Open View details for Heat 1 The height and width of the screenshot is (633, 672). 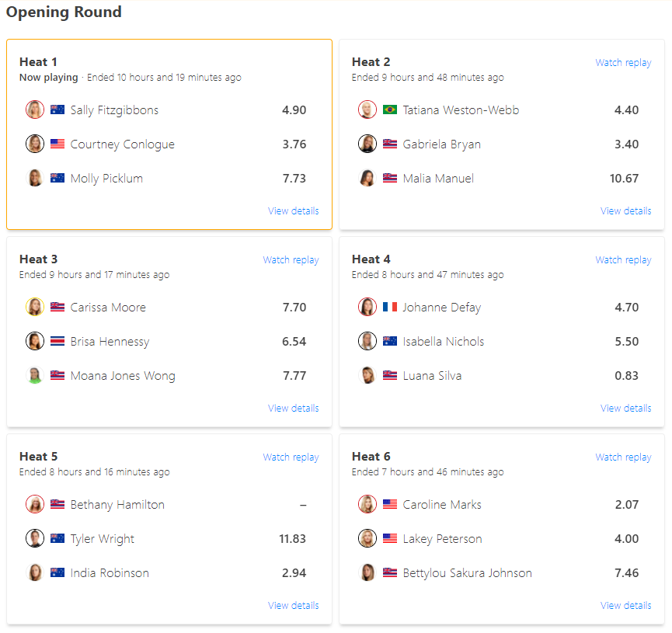pos(293,210)
